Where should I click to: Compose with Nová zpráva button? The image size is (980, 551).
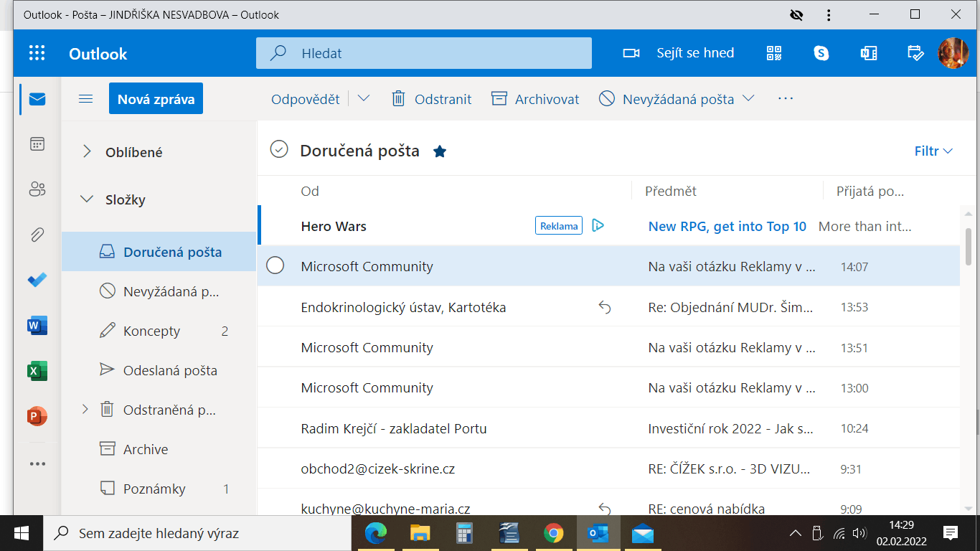(x=156, y=99)
